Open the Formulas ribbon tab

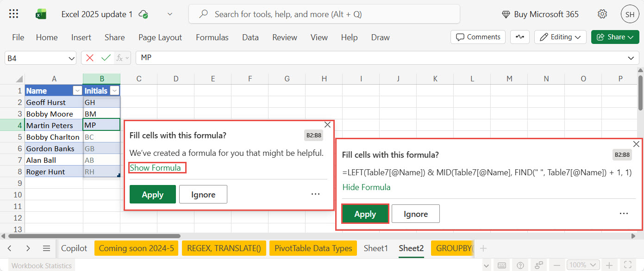(x=212, y=37)
